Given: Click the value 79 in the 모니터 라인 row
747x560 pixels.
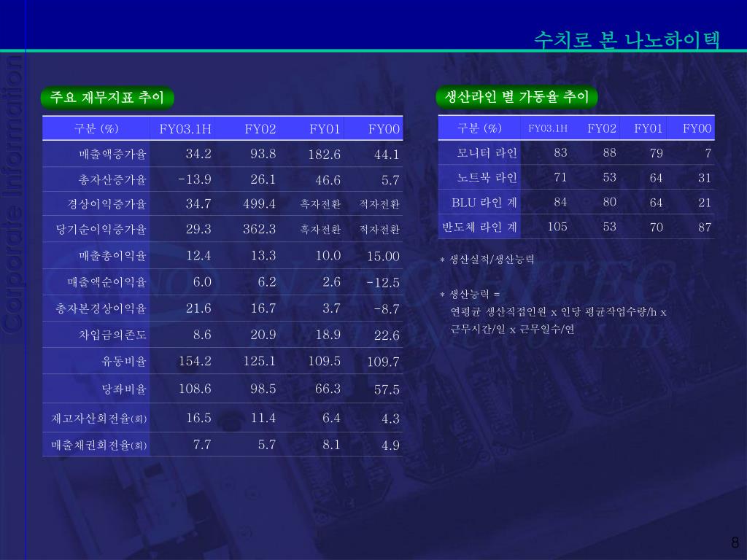Looking at the screenshot, I should [x=656, y=153].
